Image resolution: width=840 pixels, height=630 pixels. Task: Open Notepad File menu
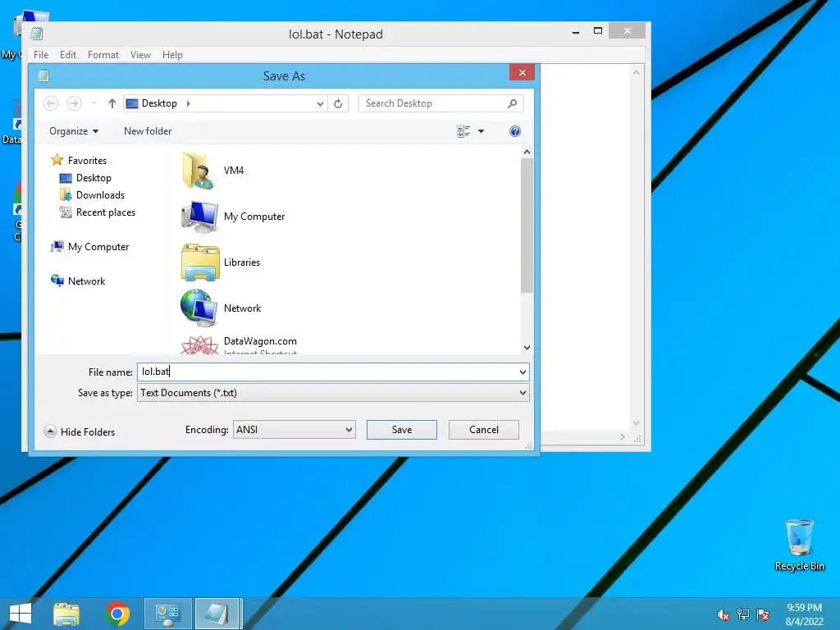[41, 55]
